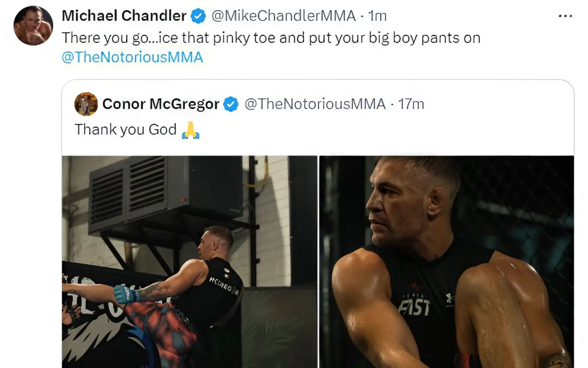Viewport: 588px width, 368px height.
Task: Click the tweet text about the pinky toe
Action: (271, 38)
